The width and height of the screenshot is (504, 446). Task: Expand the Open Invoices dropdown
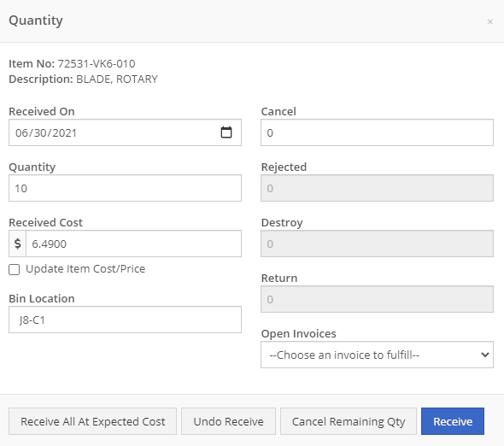click(x=377, y=355)
